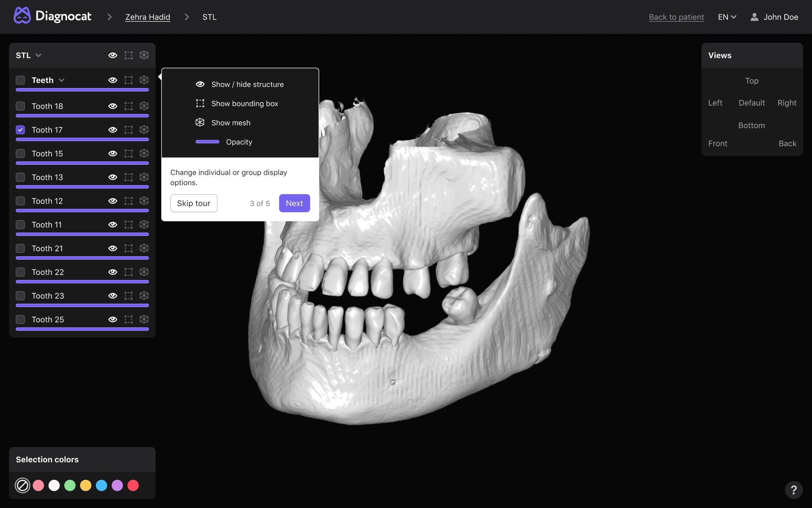Screen dimensions: 812x508
Task: Select the Back view option
Action: [787, 144]
